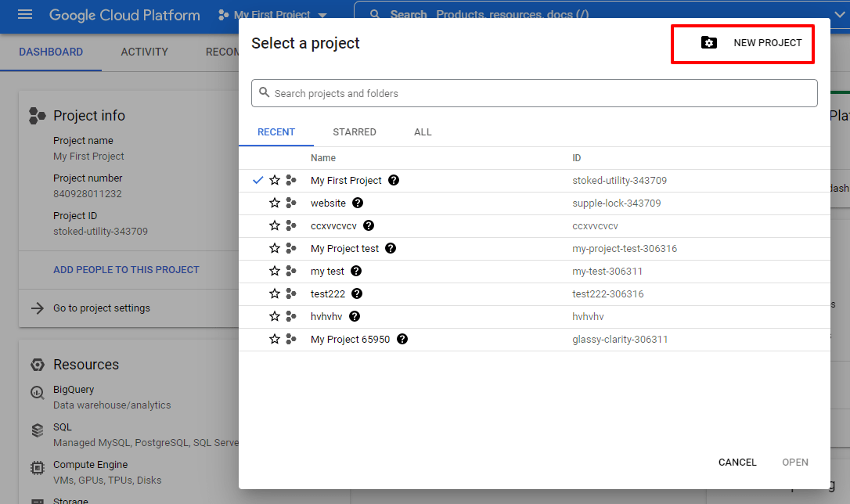Star the My Project 65950 row
This screenshot has width=850, height=504.
[x=275, y=339]
